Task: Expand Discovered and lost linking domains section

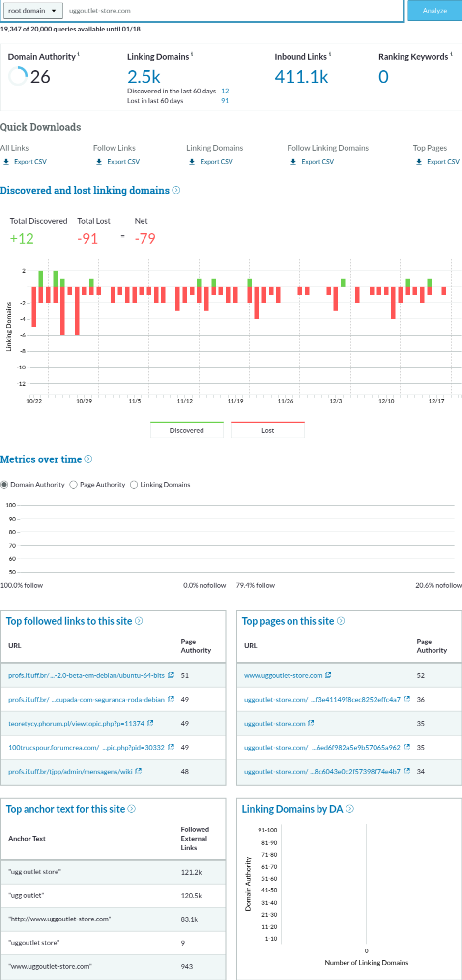Action: coord(176,190)
